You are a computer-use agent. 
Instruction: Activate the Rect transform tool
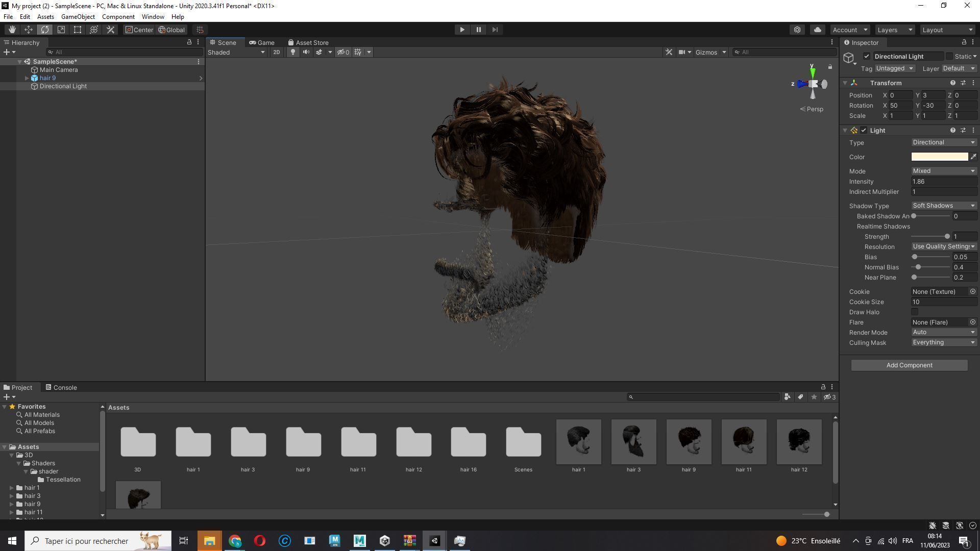(x=78, y=30)
